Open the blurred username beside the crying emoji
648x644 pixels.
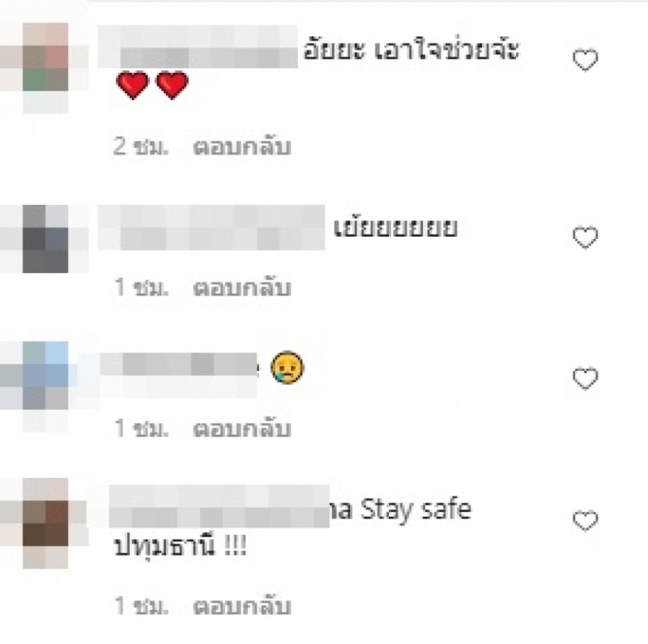[x=177, y=374]
